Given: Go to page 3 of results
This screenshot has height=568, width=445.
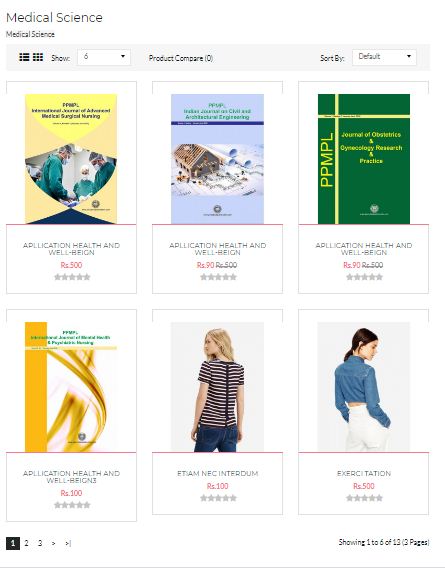Looking at the screenshot, I should point(40,543).
